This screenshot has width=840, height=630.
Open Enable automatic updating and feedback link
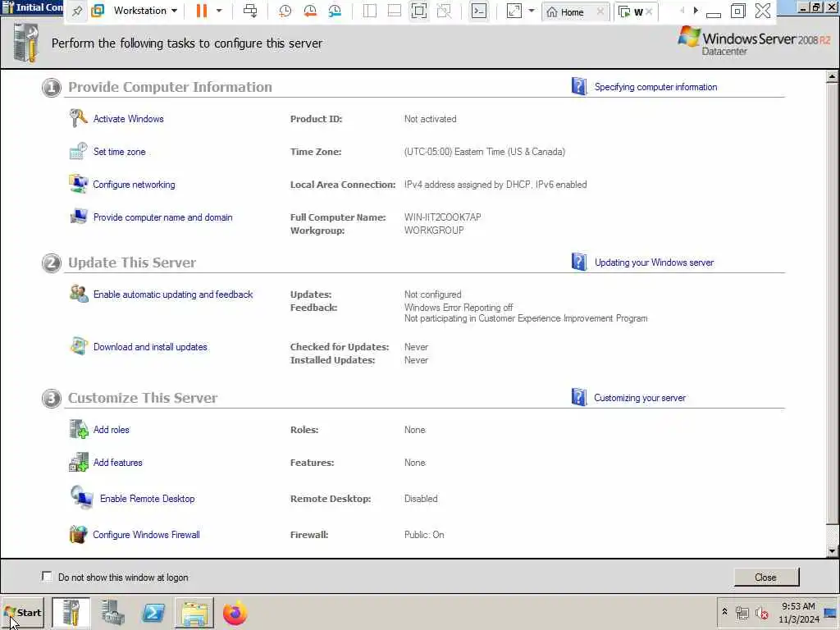coord(173,294)
